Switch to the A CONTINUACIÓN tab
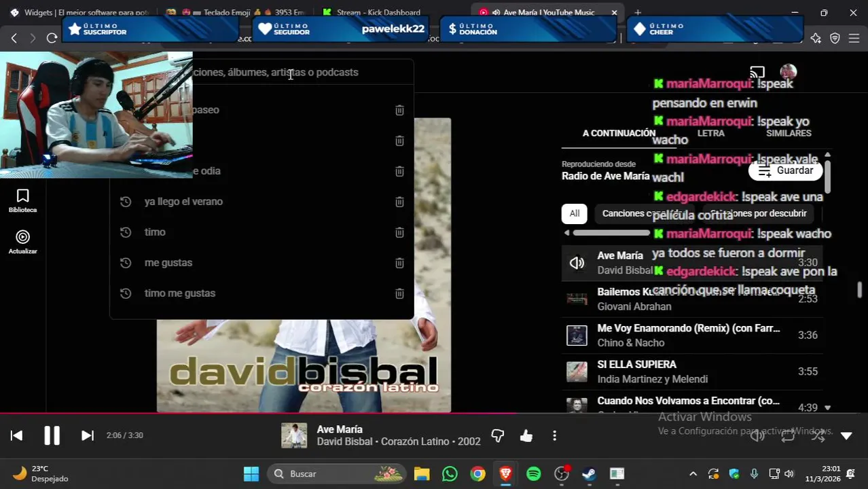This screenshot has height=489, width=868. pos(619,133)
